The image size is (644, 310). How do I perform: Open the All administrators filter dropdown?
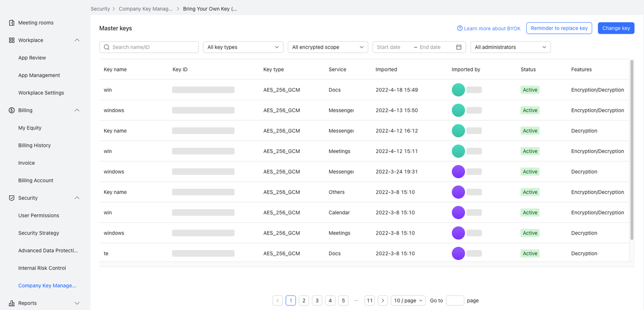[510, 46]
